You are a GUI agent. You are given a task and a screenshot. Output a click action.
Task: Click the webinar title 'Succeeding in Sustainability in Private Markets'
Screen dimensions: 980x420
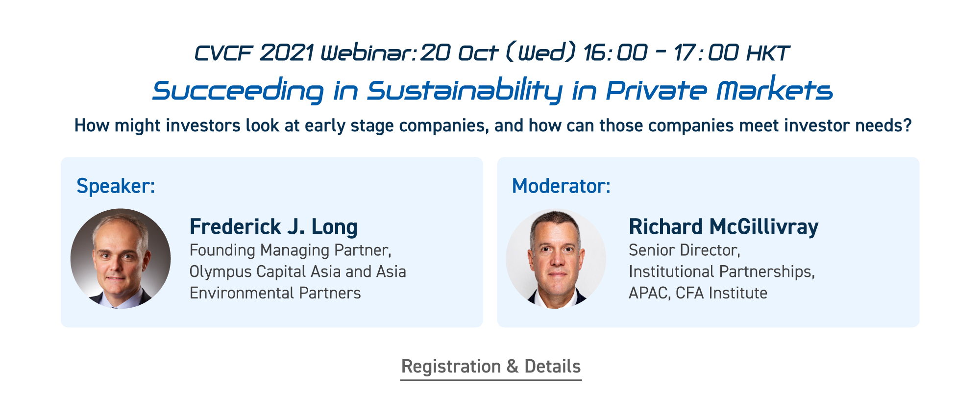492,90
